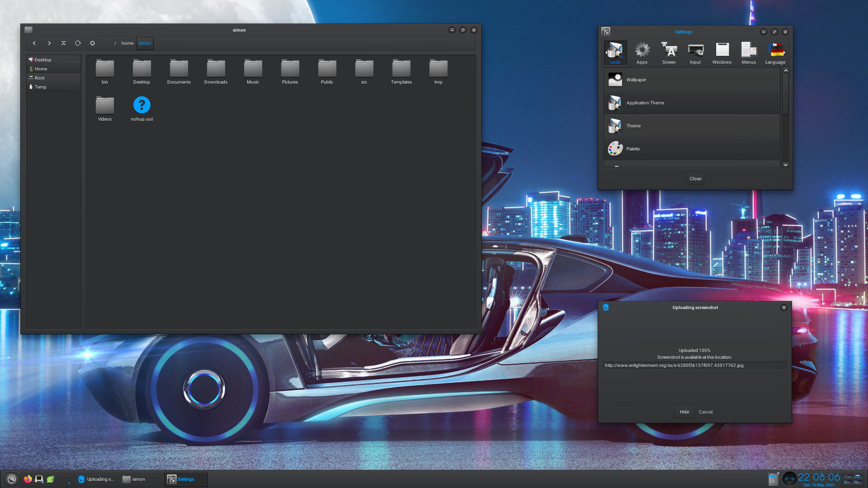Switch to the Input settings section
This screenshot has height=488, width=868.
click(695, 53)
